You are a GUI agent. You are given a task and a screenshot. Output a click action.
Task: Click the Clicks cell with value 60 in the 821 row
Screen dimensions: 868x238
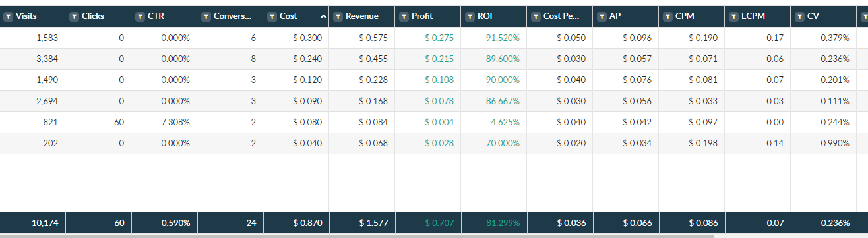(119, 123)
